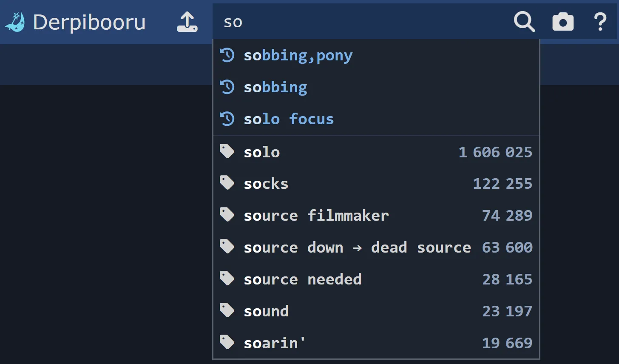Choose source down → dead source suggestion
The image size is (619, 364).
tap(357, 247)
